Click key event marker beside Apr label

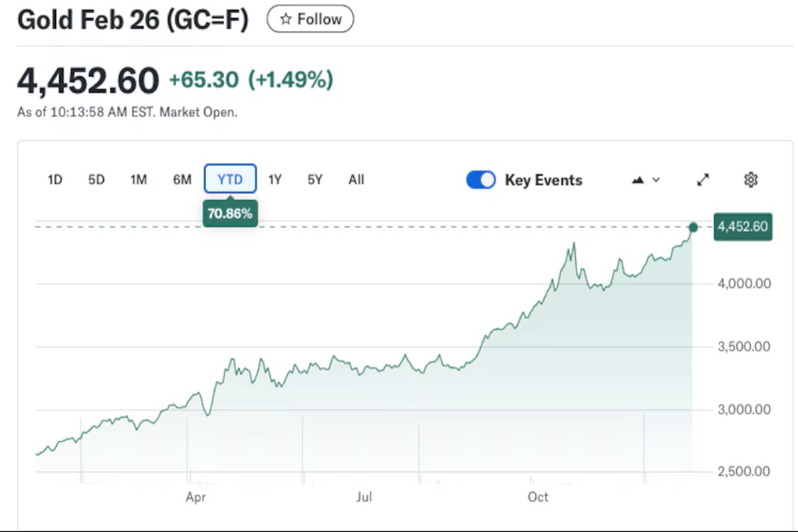tap(190, 476)
